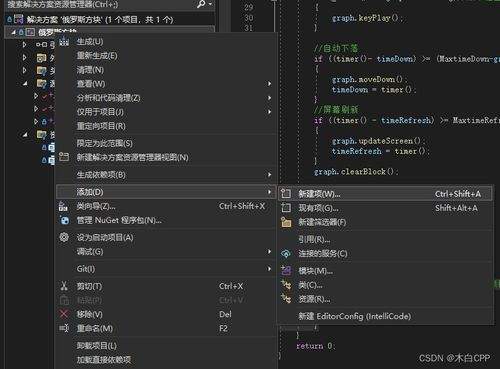This screenshot has width=500, height=369.
Task: Expand the Git(I) submenu arrow
Action: point(269,268)
